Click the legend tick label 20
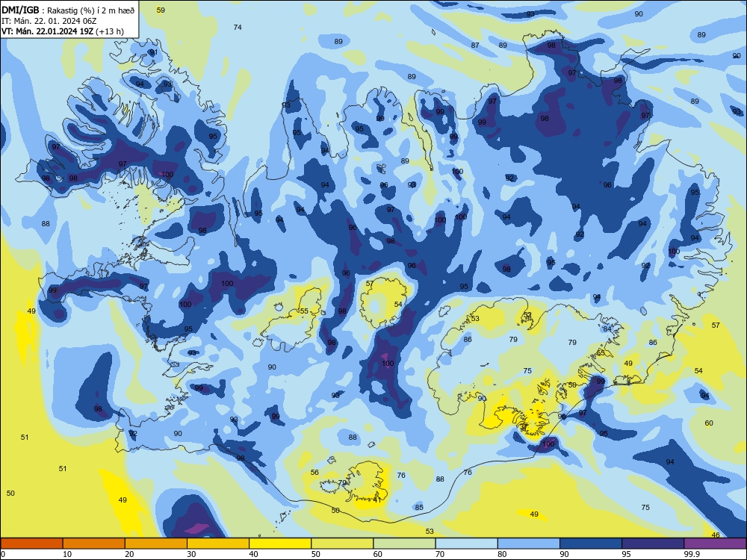 click(129, 554)
